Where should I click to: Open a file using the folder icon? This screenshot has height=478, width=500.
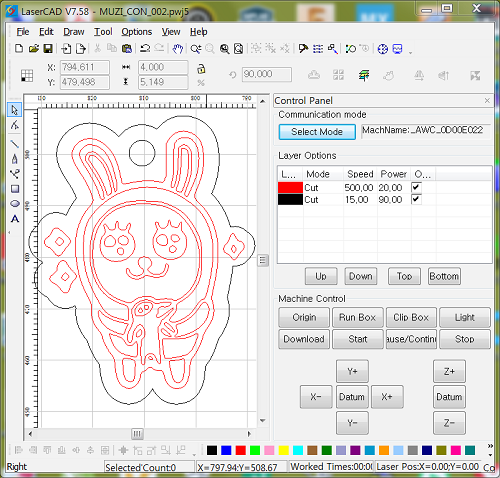[34, 49]
